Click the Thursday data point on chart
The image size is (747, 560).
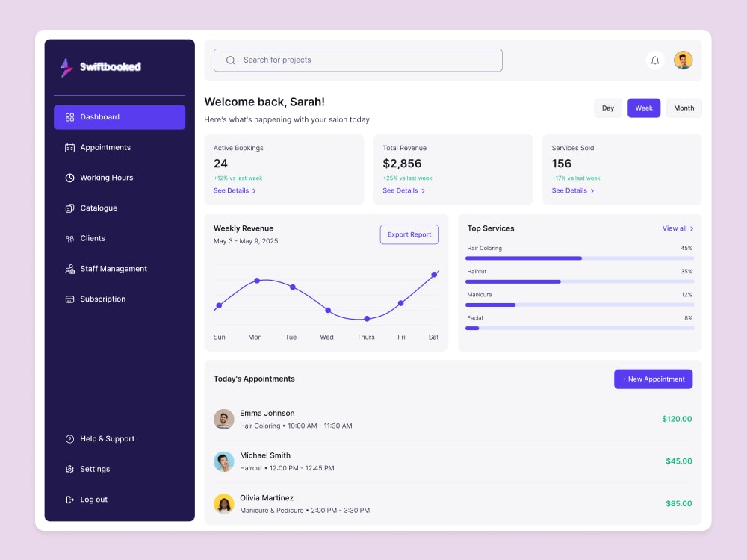point(367,319)
